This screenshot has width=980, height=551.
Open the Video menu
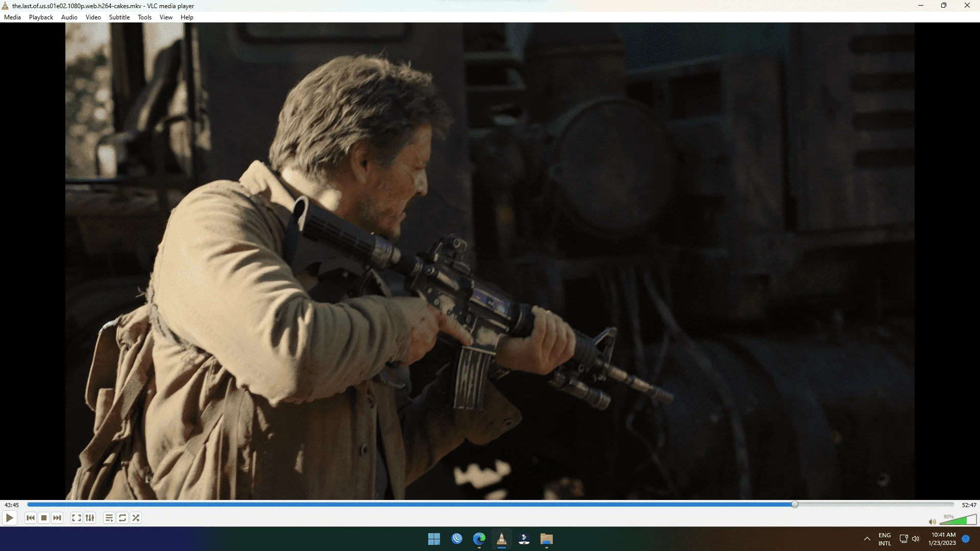[x=93, y=17]
